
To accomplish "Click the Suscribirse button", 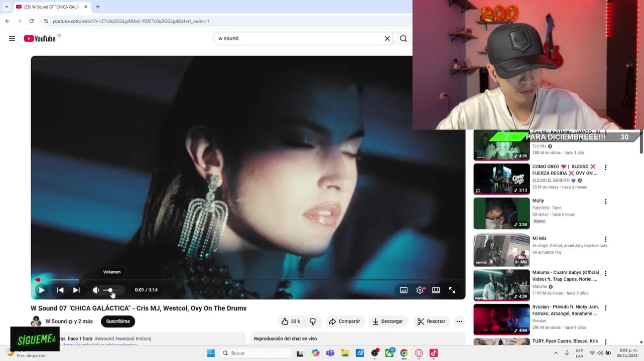I will 118,321.
